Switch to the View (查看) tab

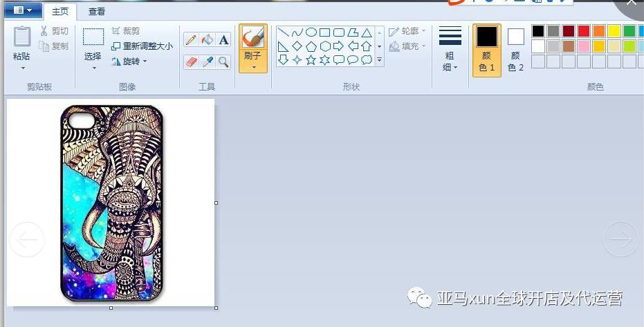pyautogui.click(x=97, y=12)
